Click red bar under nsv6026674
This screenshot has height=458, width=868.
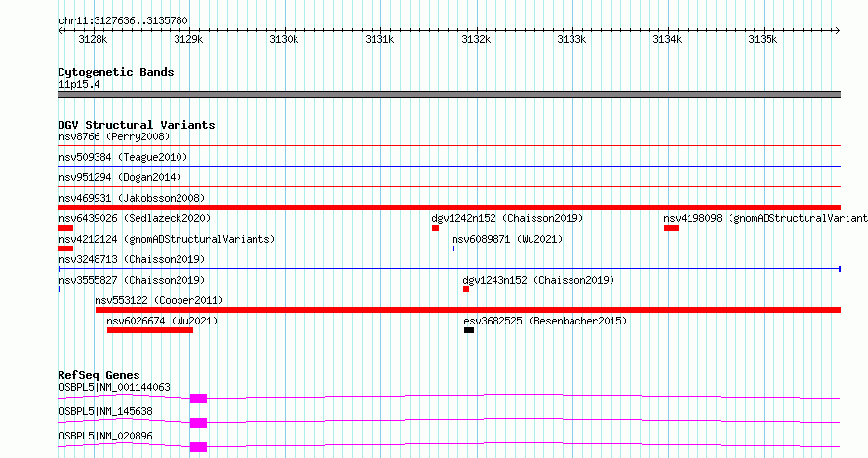click(x=150, y=330)
